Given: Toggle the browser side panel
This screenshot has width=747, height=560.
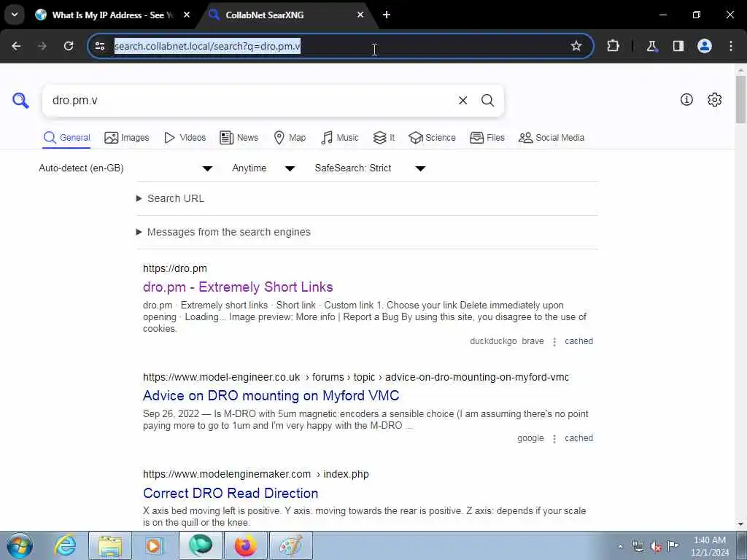Looking at the screenshot, I should click(x=678, y=46).
